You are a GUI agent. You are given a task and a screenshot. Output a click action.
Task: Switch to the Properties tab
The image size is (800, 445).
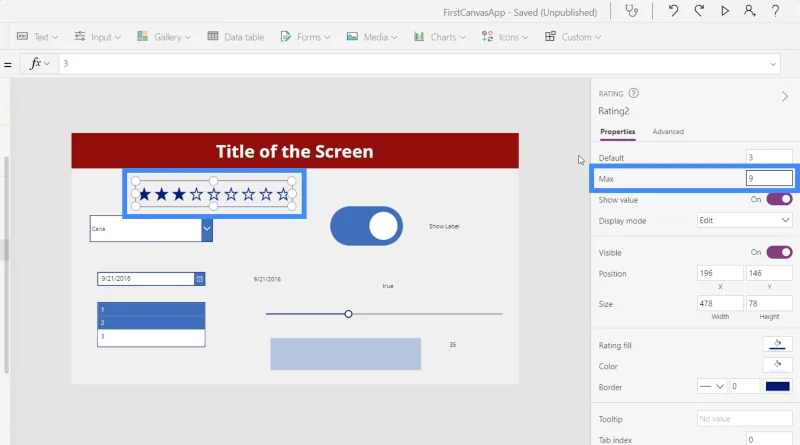(x=617, y=132)
